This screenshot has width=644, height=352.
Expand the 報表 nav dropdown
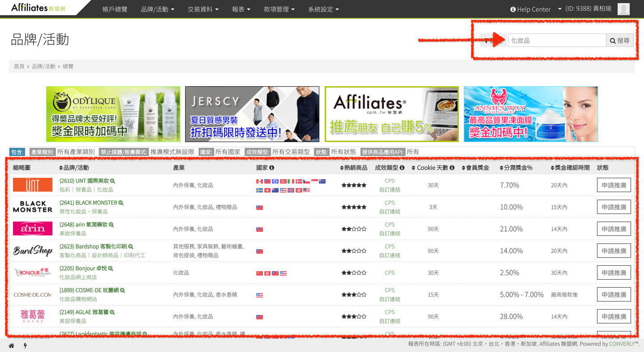[241, 9]
